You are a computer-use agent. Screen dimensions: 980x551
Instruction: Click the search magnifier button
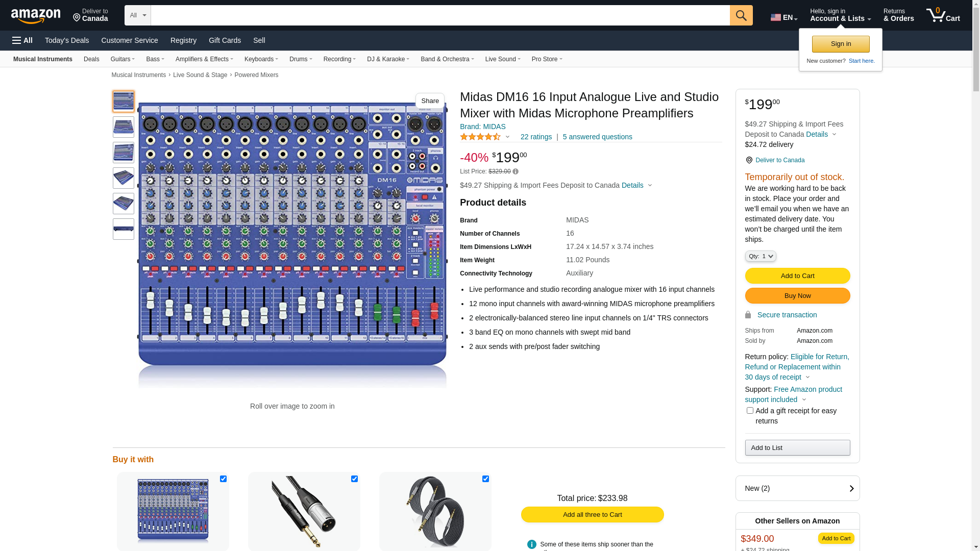(741, 15)
